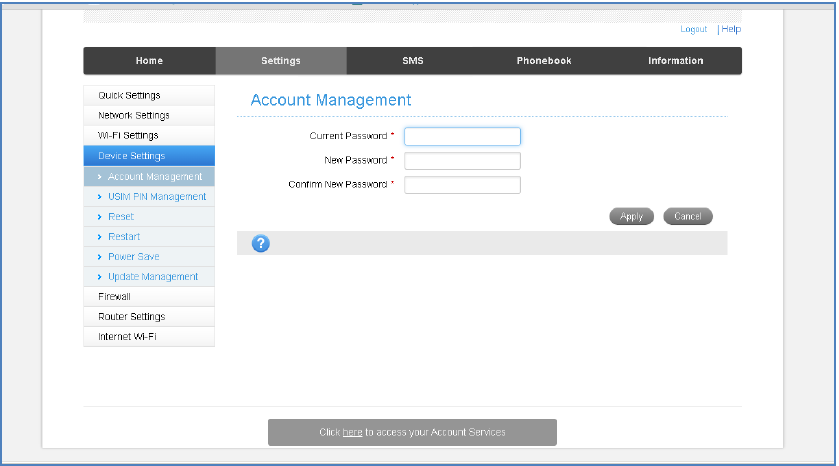Viewport: 839px width, 466px height.
Task: Select the Reset submenu item
Action: point(121,217)
